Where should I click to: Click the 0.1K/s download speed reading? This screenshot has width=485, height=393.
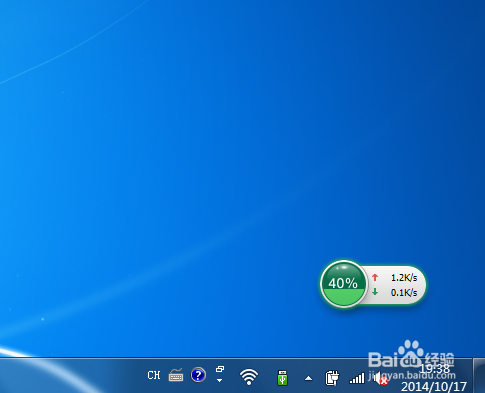404,293
